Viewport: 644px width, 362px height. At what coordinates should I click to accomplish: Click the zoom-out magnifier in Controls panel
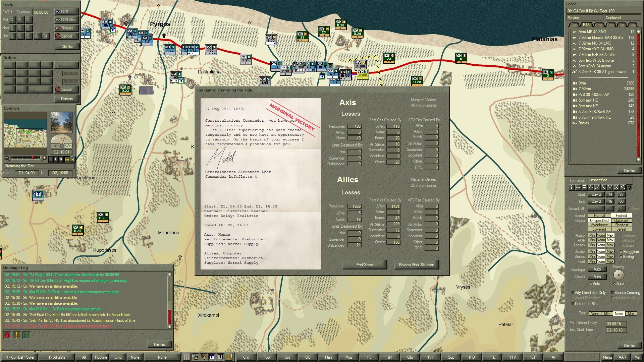(x=7, y=158)
